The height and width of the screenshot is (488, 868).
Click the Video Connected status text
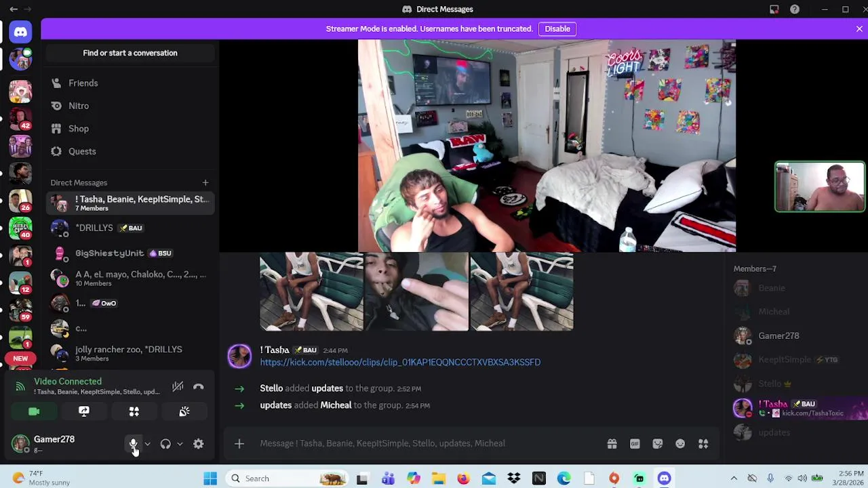[x=68, y=382]
